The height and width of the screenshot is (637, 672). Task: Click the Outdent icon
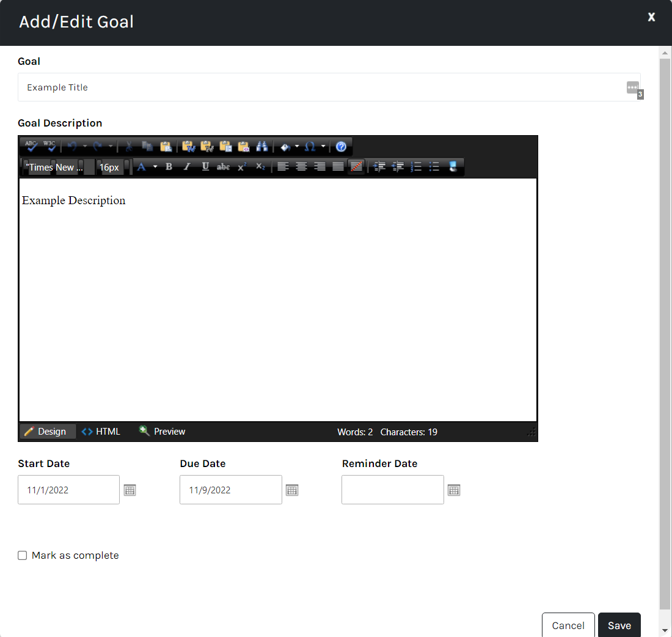click(x=398, y=166)
